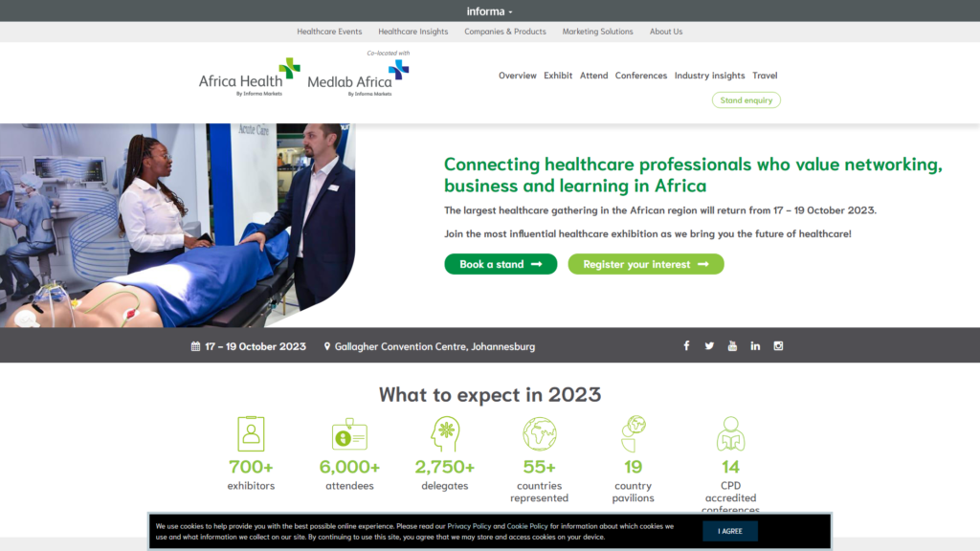Click the '2,750+' delegates figure
980x551 pixels.
pyautogui.click(x=445, y=467)
